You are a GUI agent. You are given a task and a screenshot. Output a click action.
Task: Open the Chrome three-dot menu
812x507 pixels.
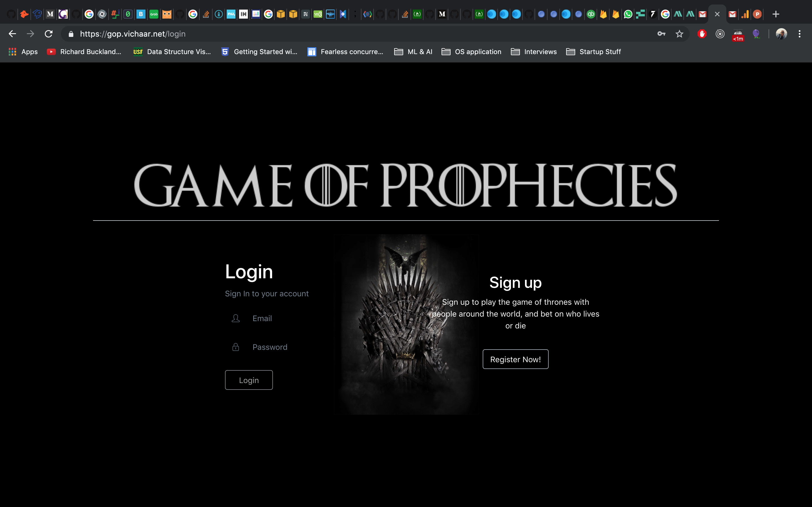[800, 34]
